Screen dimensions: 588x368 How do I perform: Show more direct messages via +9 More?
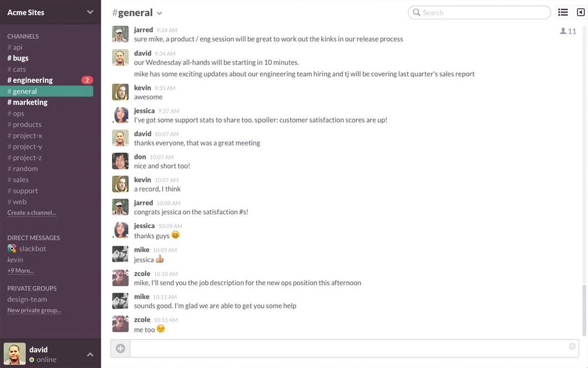click(21, 270)
